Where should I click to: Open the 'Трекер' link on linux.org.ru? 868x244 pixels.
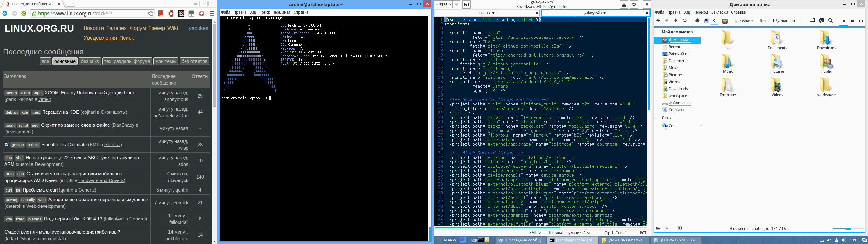(157, 28)
